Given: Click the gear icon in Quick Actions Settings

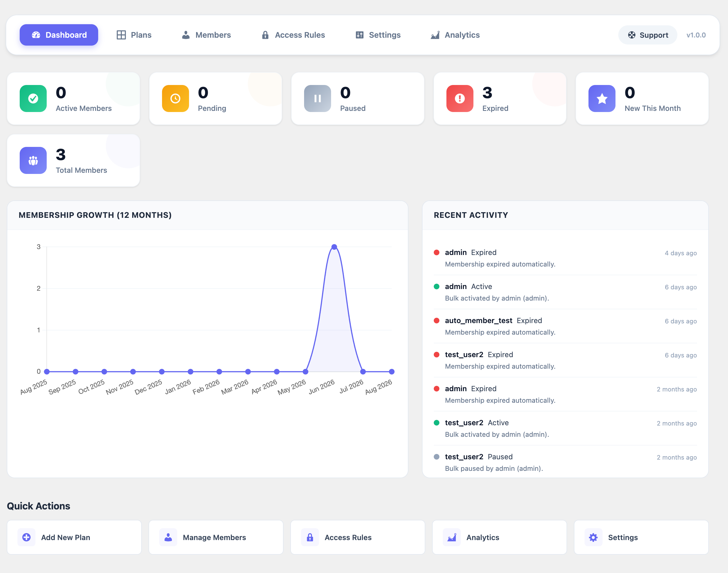Looking at the screenshot, I should coord(593,537).
